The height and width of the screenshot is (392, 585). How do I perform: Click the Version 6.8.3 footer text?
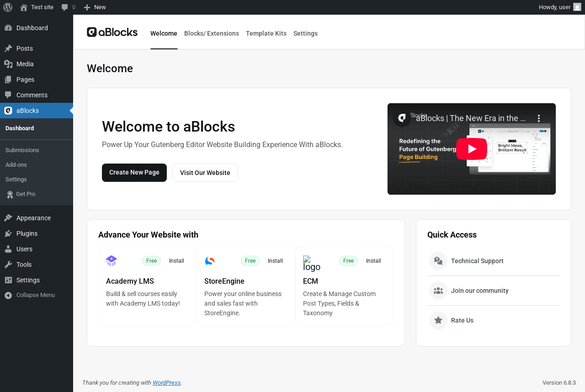(559, 383)
